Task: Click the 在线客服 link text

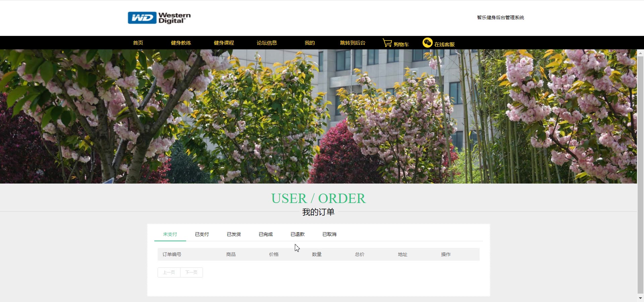Action: 444,44
